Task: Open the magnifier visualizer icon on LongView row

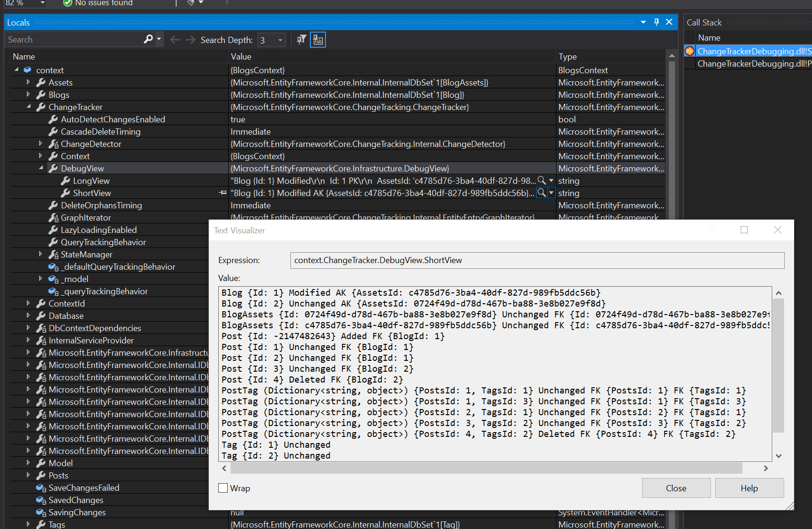Action: point(540,180)
